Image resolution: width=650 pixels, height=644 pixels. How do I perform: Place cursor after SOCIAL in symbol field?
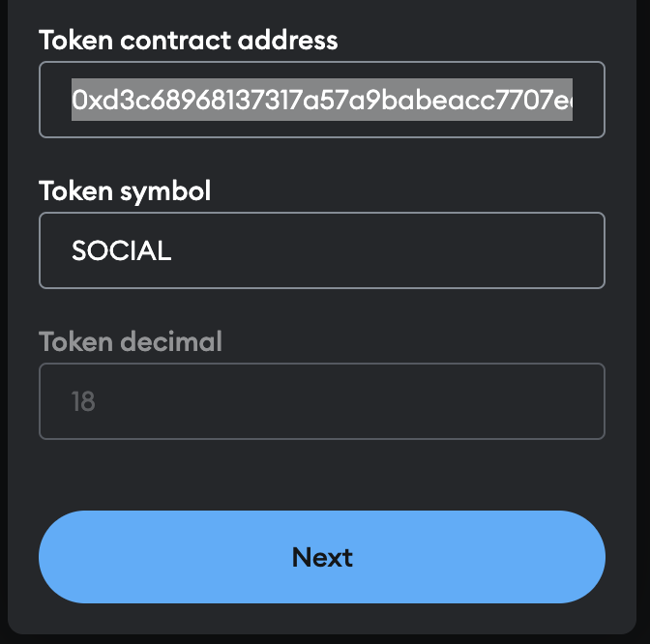point(173,251)
